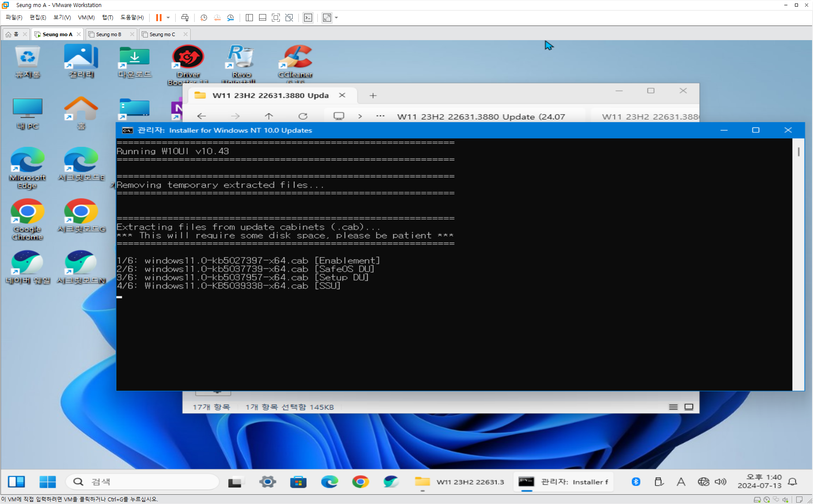Click the console window's vertical scrollbar thumb
This screenshot has width=813, height=504.
[798, 152]
